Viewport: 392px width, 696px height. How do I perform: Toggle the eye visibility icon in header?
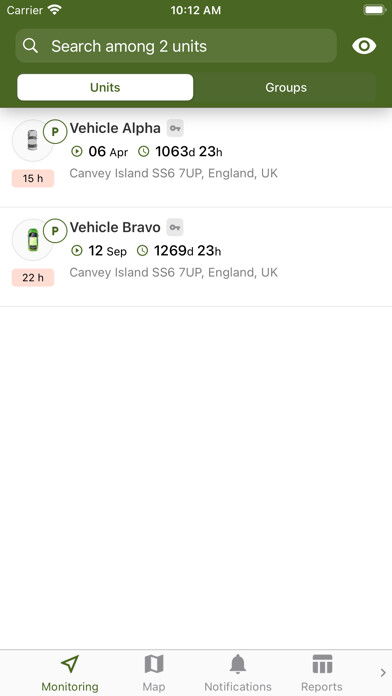click(x=364, y=46)
